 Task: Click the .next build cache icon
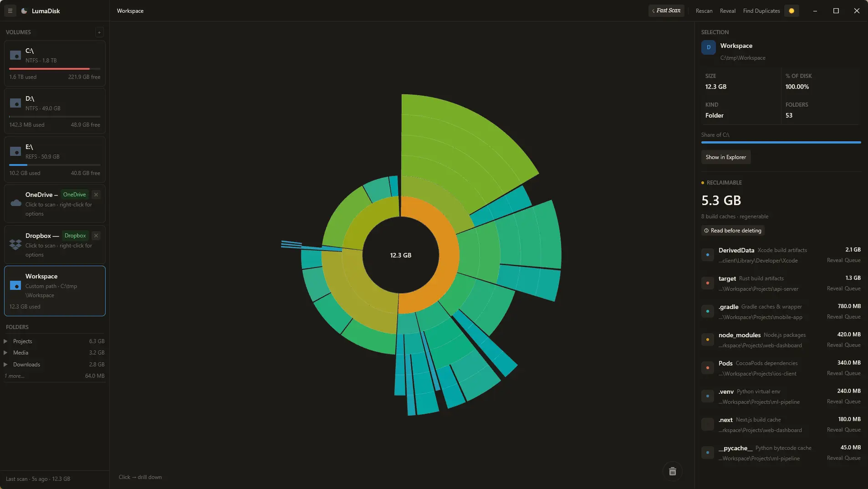click(x=708, y=424)
